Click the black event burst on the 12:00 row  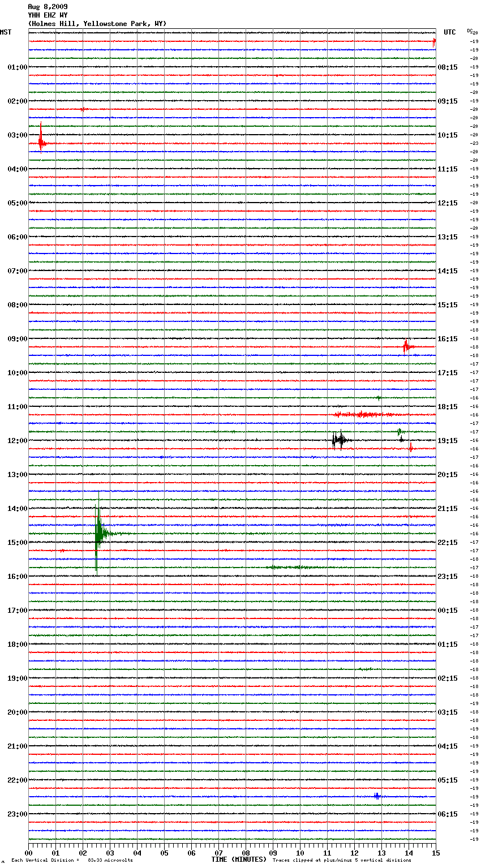[x=340, y=440]
